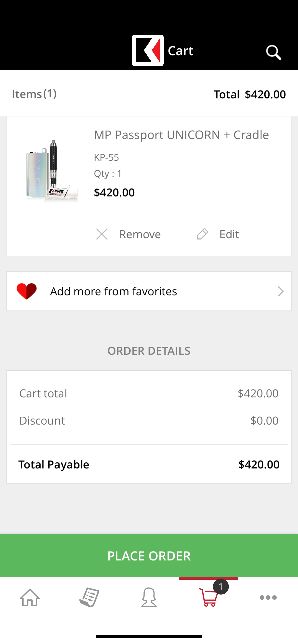
Task: Open the more options menu
Action: [x=268, y=597]
